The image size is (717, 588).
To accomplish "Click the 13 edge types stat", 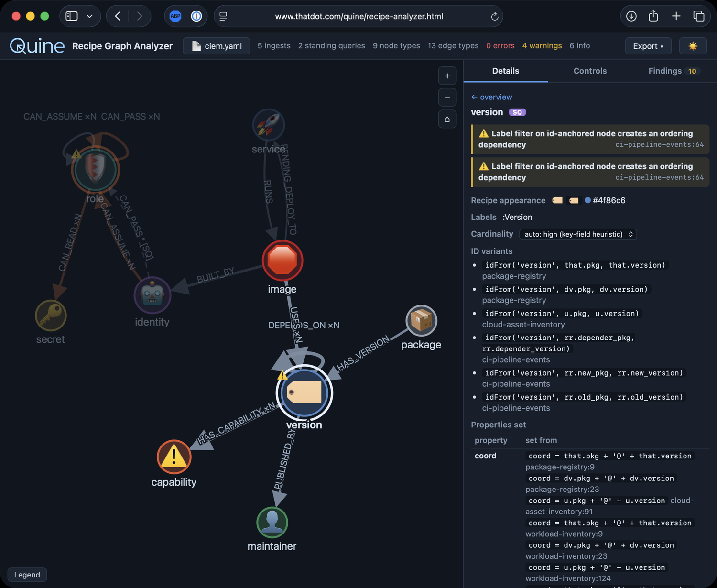I will (x=453, y=46).
